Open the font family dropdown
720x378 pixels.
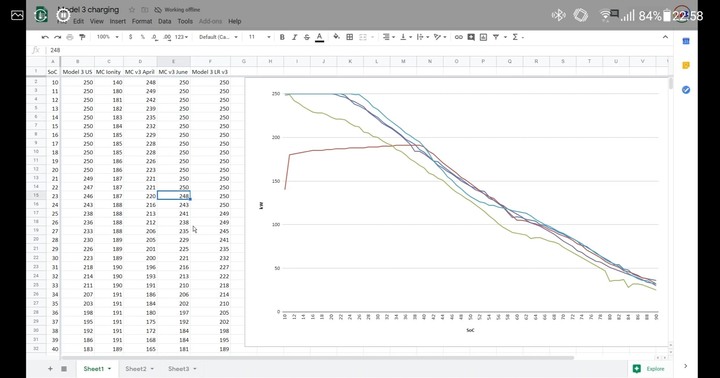click(218, 37)
